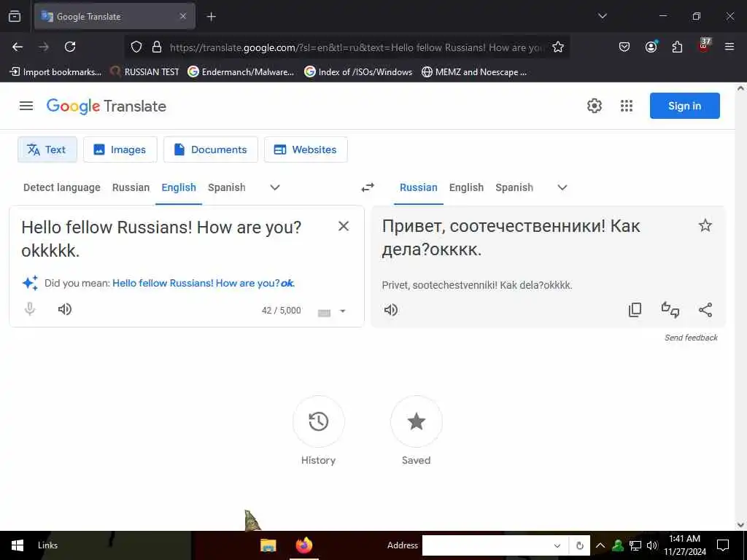Select English as target language
Viewport: 747px width, 560px height.
466,187
